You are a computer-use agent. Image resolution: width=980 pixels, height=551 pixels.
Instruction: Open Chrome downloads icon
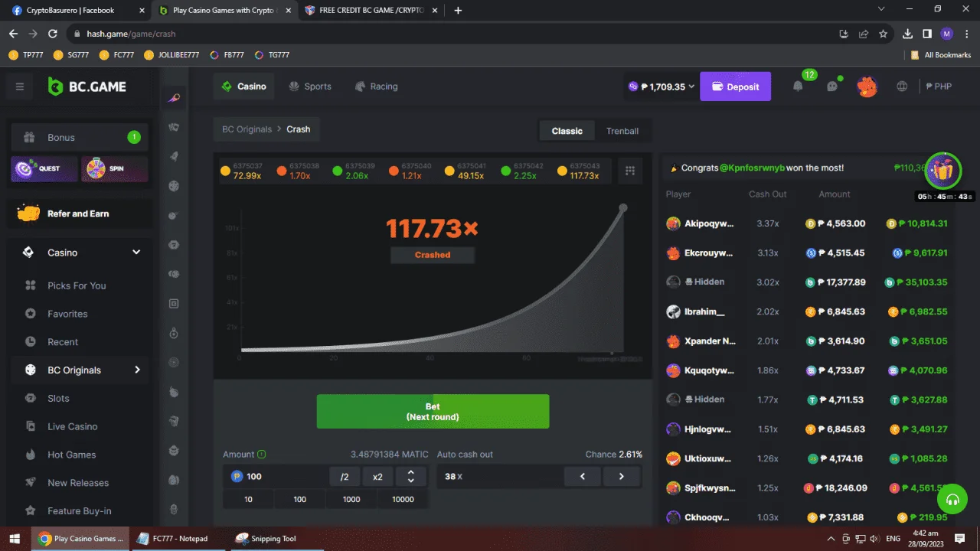click(x=907, y=34)
